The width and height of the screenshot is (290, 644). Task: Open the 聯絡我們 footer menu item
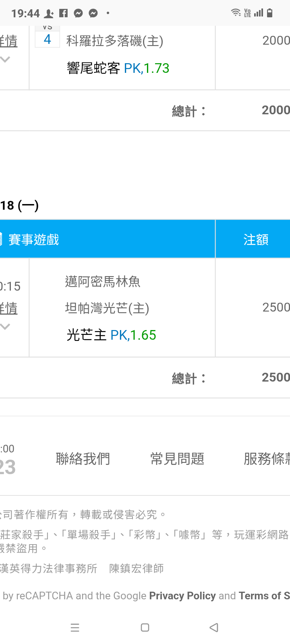coord(83,458)
